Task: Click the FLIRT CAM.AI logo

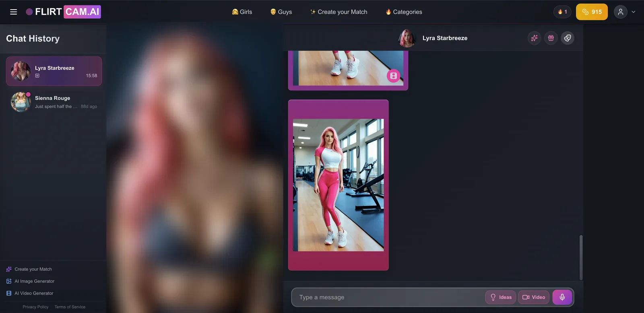Action: [63, 12]
